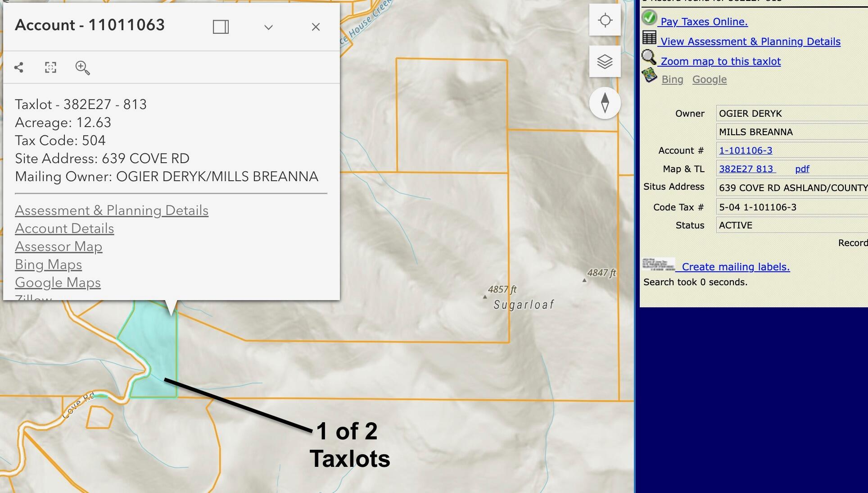Click the share icon in the popup

(x=19, y=68)
